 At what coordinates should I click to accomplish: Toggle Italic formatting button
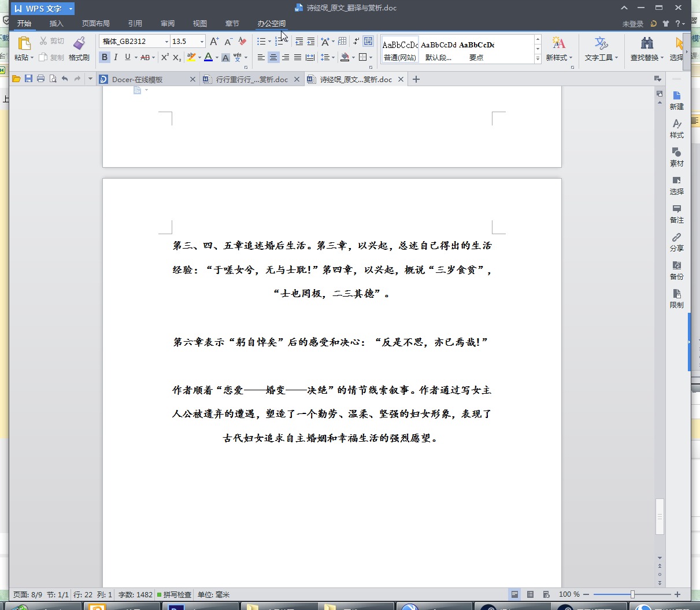[x=116, y=57]
